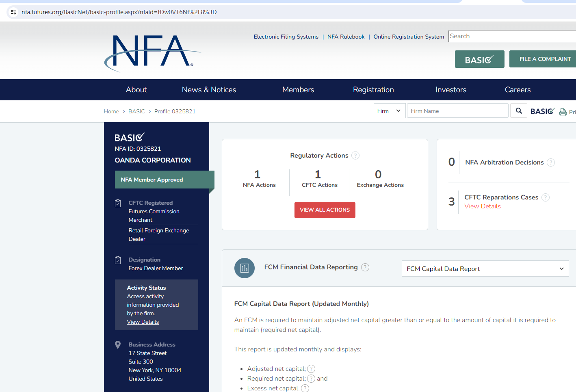Expand the FCM Capital Data Report dropdown
The width and height of the screenshot is (576, 392).
click(485, 269)
